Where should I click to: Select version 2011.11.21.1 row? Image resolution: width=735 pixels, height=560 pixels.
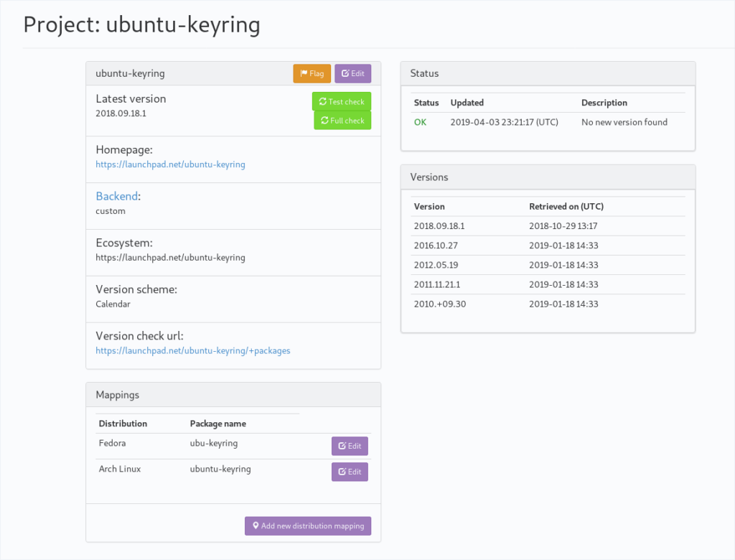[x=548, y=285]
